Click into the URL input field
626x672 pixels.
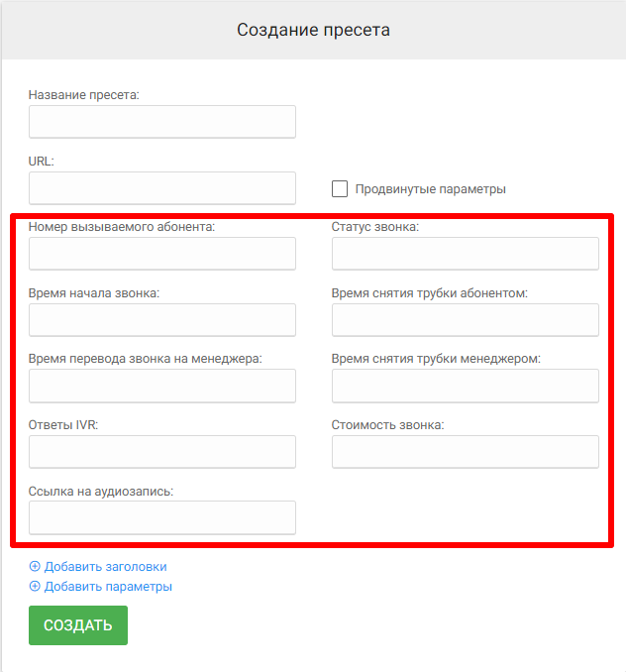(x=162, y=187)
